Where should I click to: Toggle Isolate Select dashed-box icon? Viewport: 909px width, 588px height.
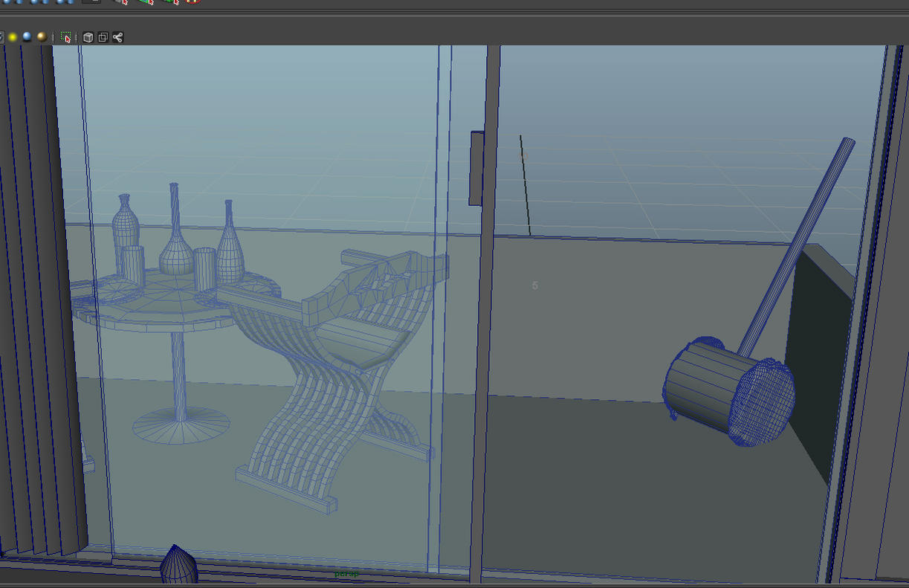[x=66, y=37]
